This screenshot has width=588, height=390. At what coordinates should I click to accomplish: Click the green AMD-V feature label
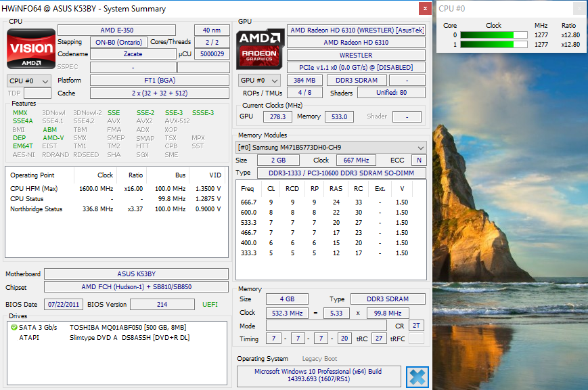pos(53,137)
